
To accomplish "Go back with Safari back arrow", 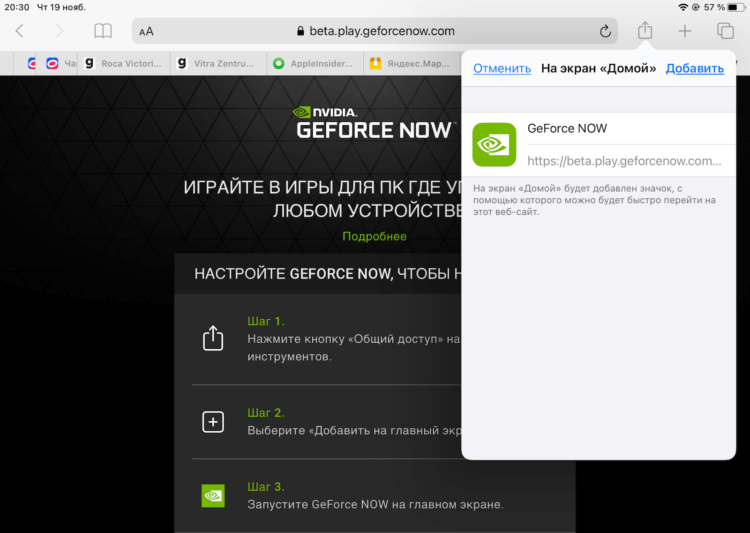I will (x=20, y=31).
